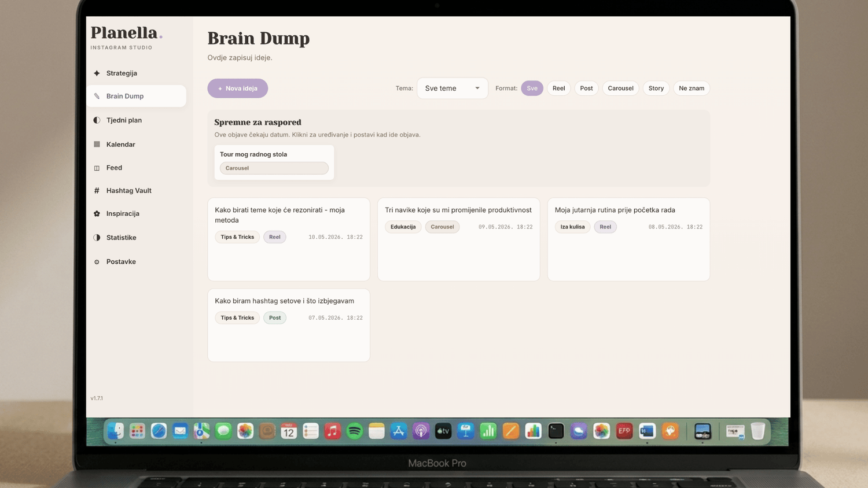Open the Strategija sparkle icon
This screenshot has width=868, height=488.
point(97,73)
